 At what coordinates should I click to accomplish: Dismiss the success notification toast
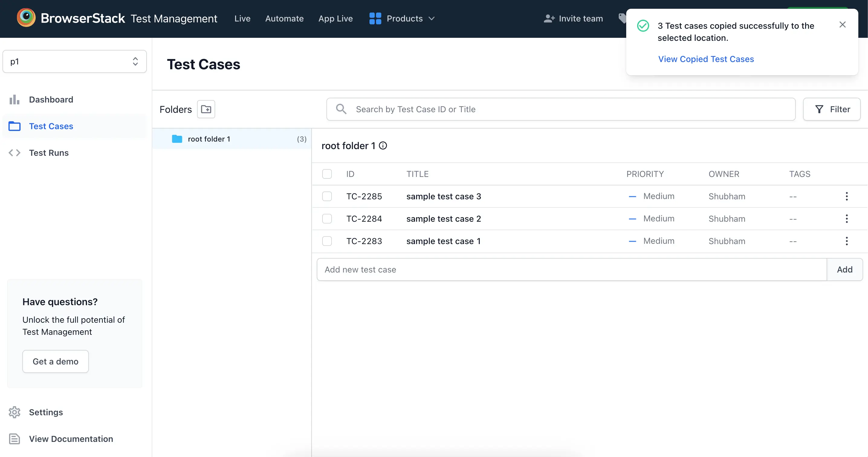(x=842, y=24)
